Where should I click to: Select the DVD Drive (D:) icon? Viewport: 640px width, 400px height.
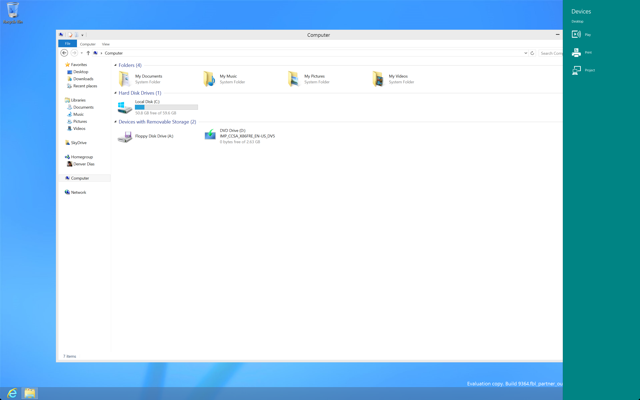pos(210,135)
